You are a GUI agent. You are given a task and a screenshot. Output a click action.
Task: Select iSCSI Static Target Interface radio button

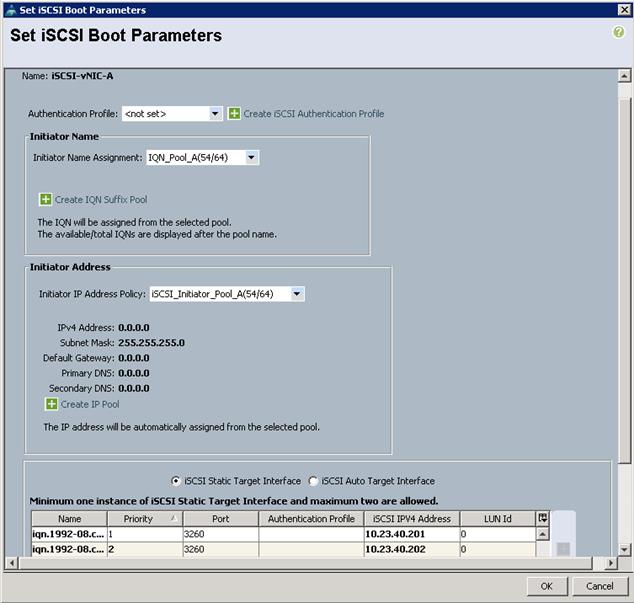point(175,481)
